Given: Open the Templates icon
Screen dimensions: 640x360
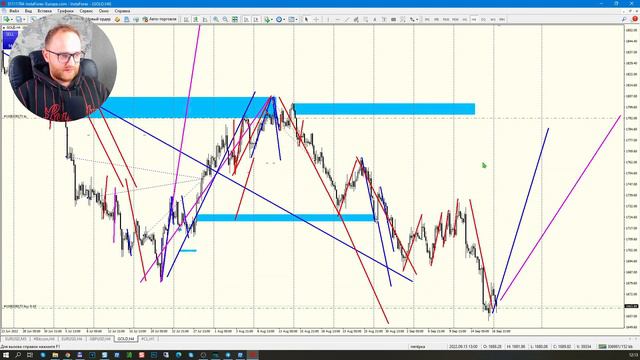Looking at the screenshot, I should (x=291, y=19).
